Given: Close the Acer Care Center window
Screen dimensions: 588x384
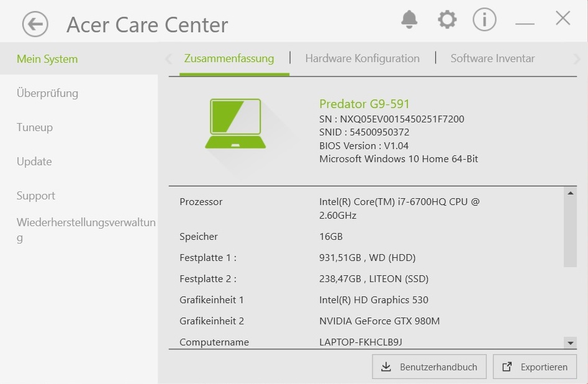Looking at the screenshot, I should click(563, 19).
